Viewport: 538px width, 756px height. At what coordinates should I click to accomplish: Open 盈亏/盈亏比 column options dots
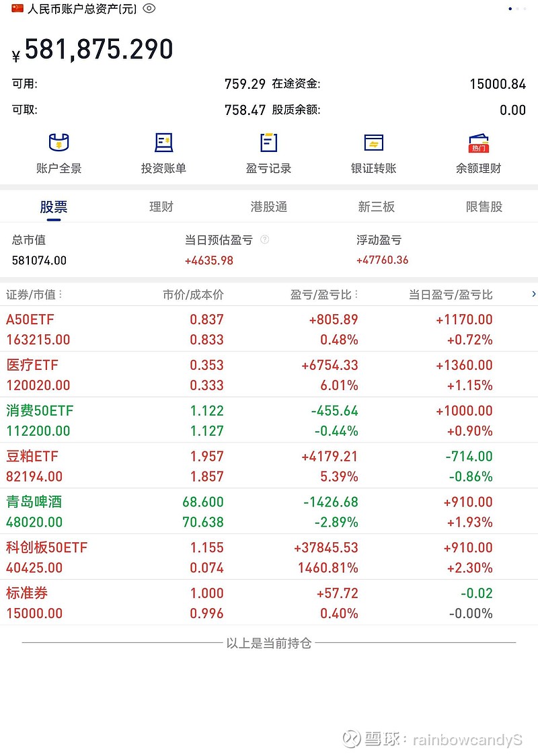click(356, 294)
